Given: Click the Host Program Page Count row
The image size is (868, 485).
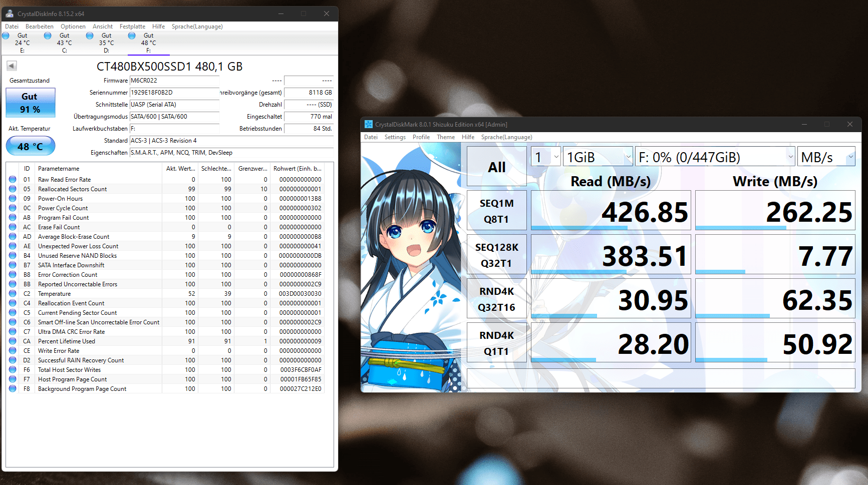Looking at the screenshot, I should tap(165, 379).
